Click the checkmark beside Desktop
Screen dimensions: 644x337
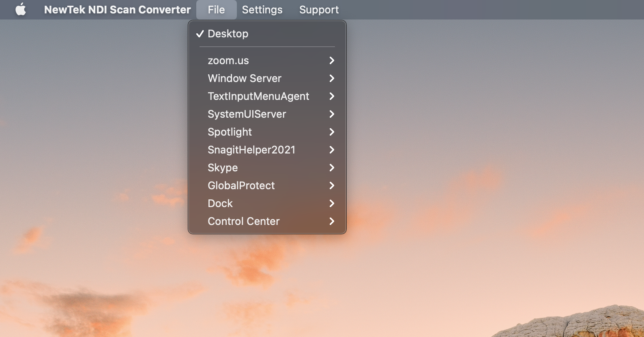[x=200, y=34]
